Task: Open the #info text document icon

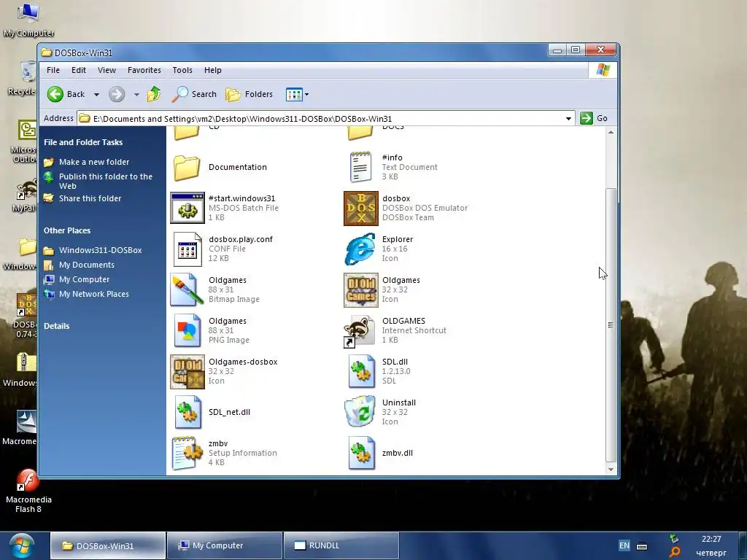Action: [x=360, y=167]
